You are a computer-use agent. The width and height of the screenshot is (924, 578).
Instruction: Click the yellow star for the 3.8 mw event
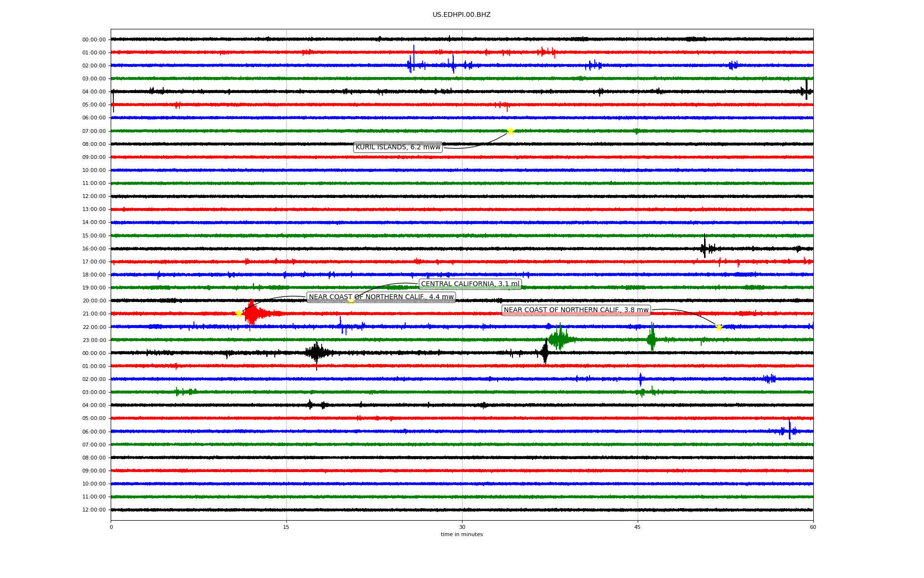click(x=719, y=327)
